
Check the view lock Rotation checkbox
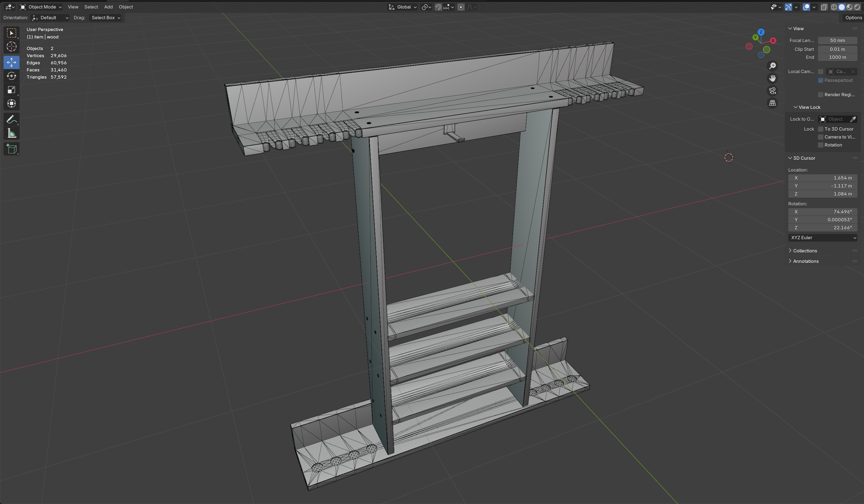tap(821, 145)
